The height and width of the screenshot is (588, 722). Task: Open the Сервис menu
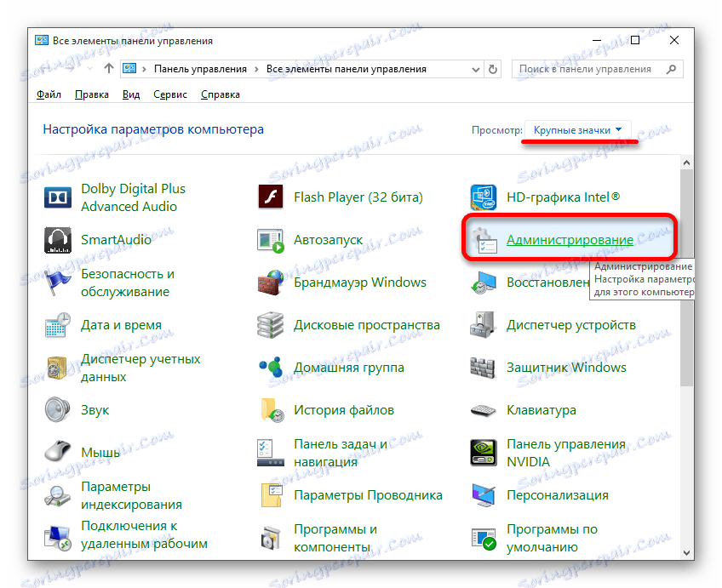(170, 94)
